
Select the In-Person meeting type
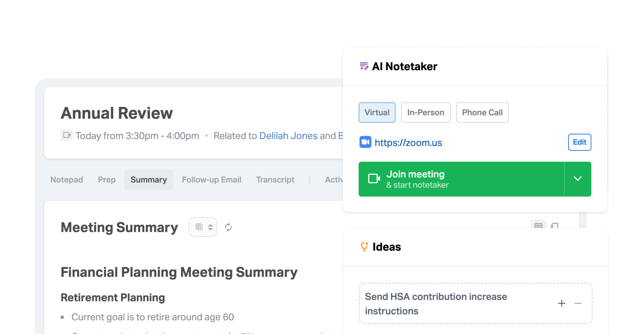425,112
